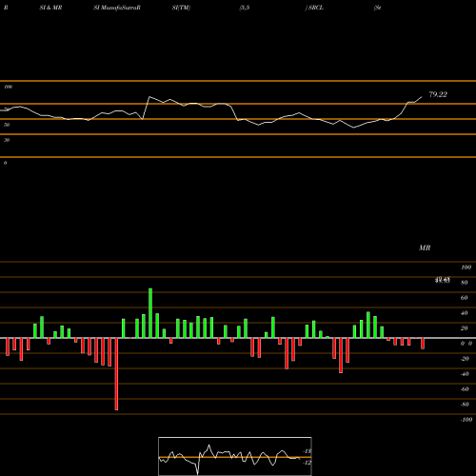This screenshot has height=476, width=476.
Task: Click the mini overview chart thumbnail
Action: [235, 456]
